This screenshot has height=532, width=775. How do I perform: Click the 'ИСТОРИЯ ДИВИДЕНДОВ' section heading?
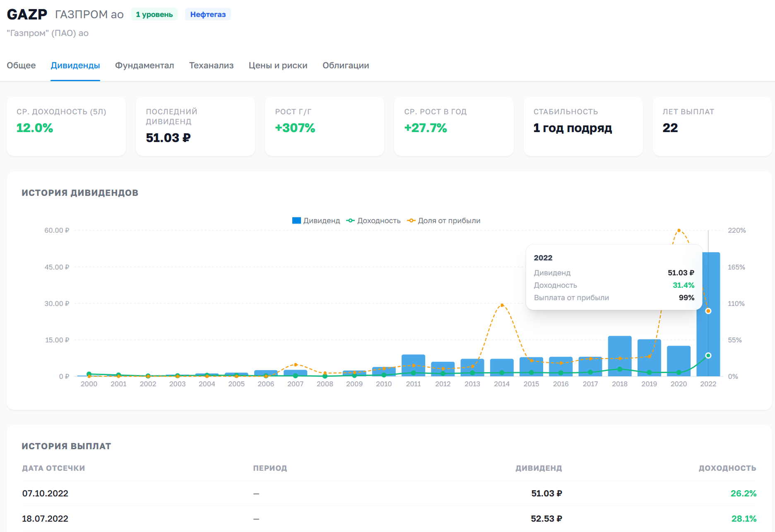(x=80, y=193)
